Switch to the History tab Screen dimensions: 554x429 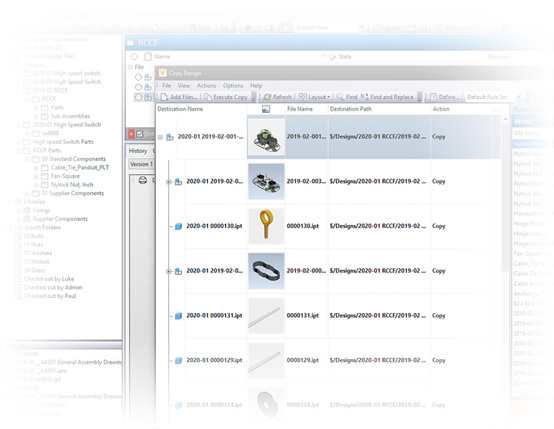coord(138,151)
